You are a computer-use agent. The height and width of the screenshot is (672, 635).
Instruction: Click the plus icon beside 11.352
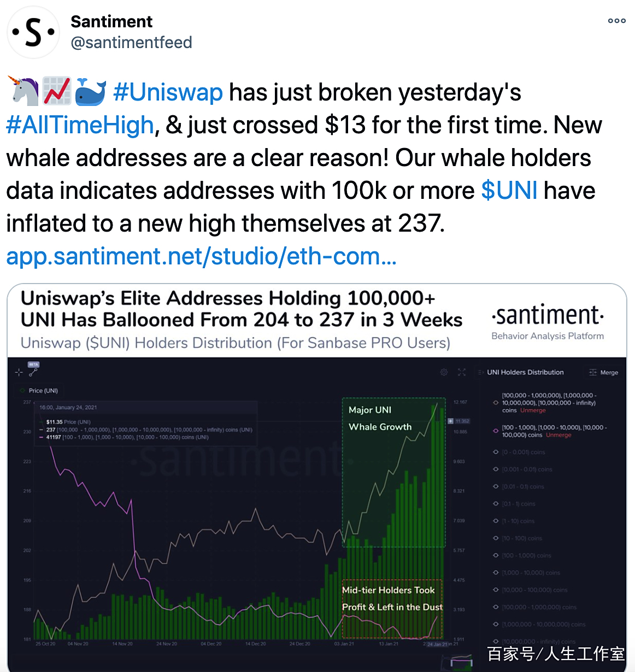pos(450,421)
